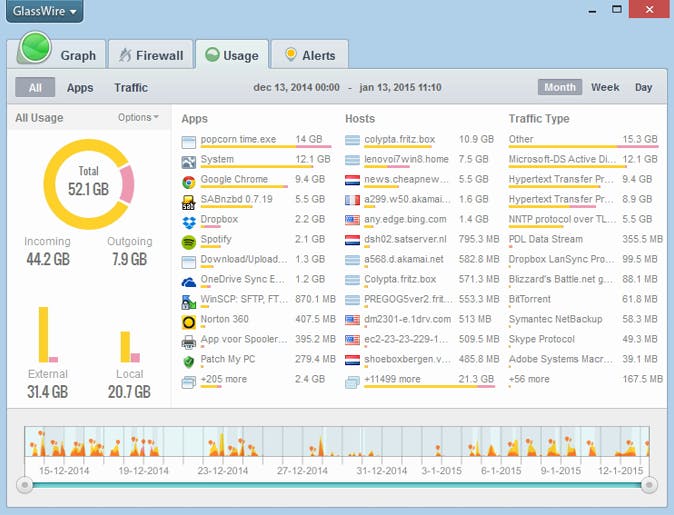Click the Other traffic type row
Viewport: 674px width, 515px height.
(x=583, y=140)
